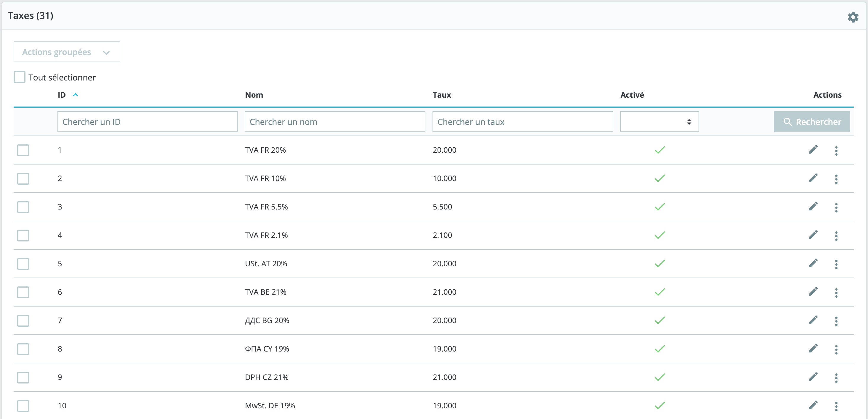Toggle enabled status of ΦΠΑ CY 19%
The height and width of the screenshot is (419, 868).
tap(660, 349)
